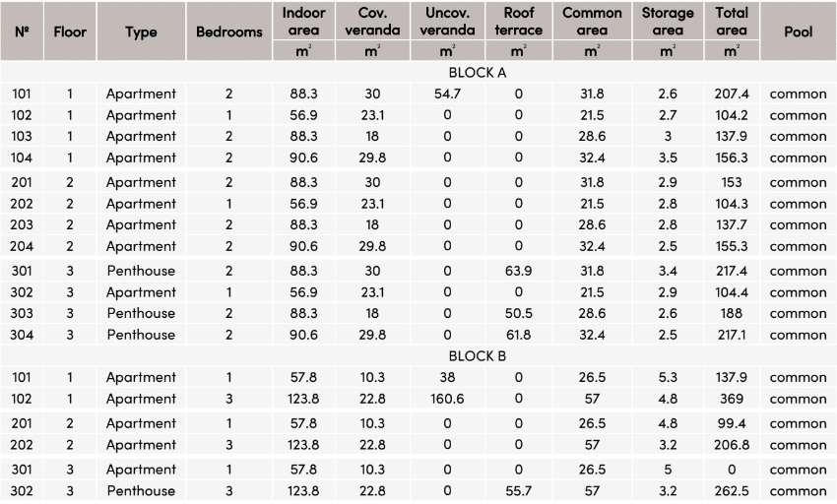Select the 63.9 roof terrace value

coord(518,271)
